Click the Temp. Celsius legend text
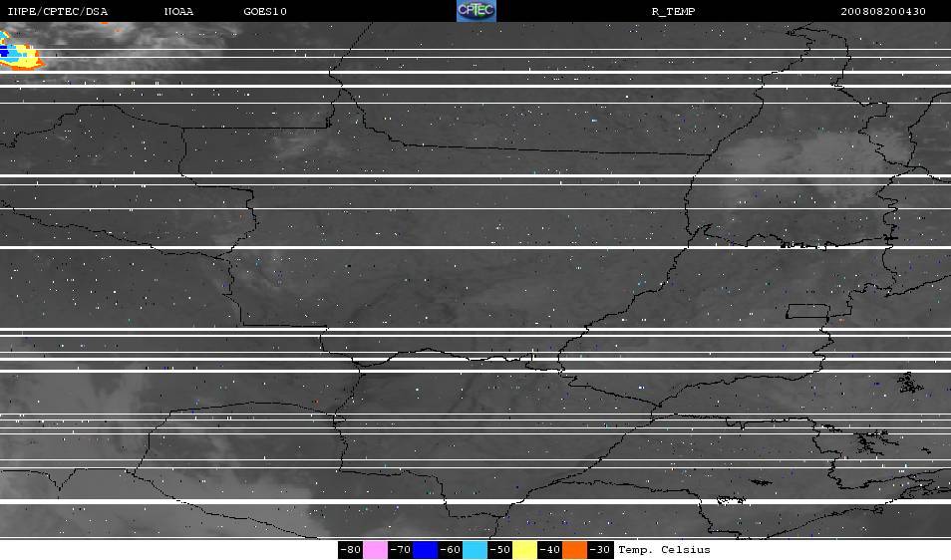Image resolution: width=951 pixels, height=560 pixels. point(664,550)
